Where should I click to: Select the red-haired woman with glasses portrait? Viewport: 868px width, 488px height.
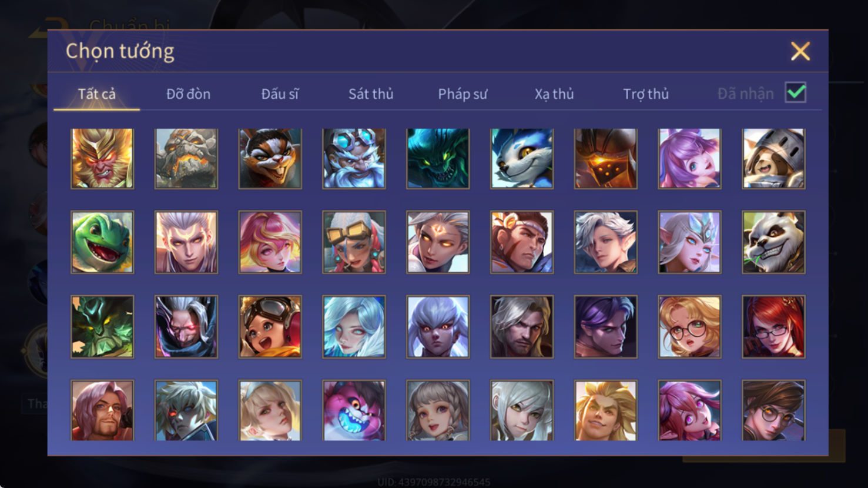[x=773, y=327]
